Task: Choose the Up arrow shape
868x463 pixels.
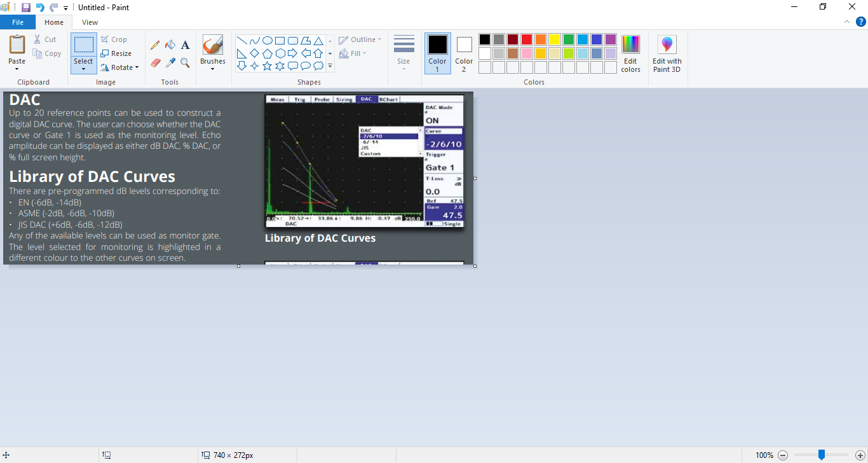Action: coord(318,53)
